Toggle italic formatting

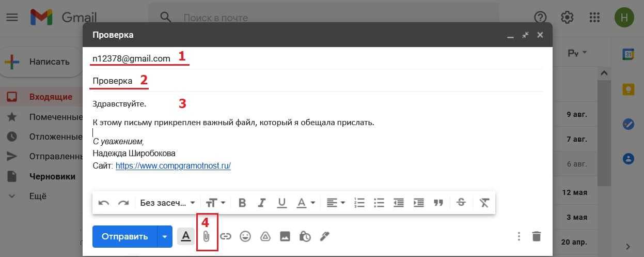coord(261,203)
